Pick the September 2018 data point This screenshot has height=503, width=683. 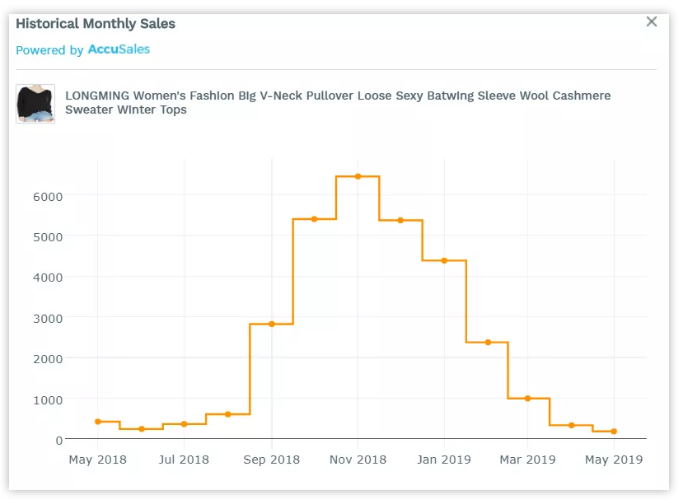click(271, 324)
